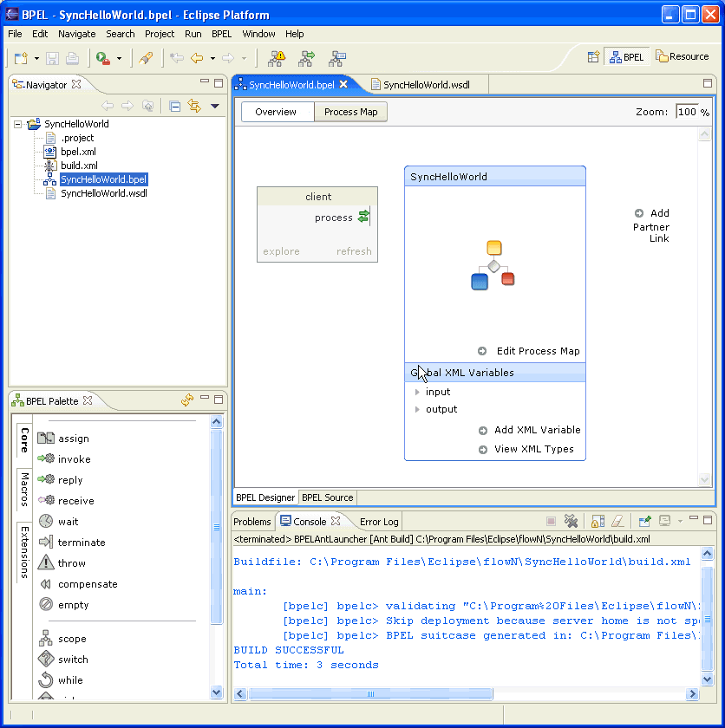Open the external tools dropdown arrow
Image resolution: width=725 pixels, height=728 pixels.
pos(119,59)
